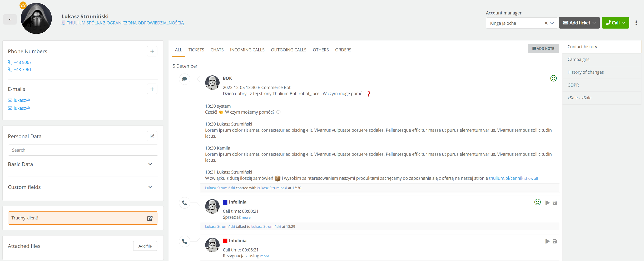Image resolution: width=644 pixels, height=261 pixels.
Task: Add a new e-mail address
Action: 152,89
